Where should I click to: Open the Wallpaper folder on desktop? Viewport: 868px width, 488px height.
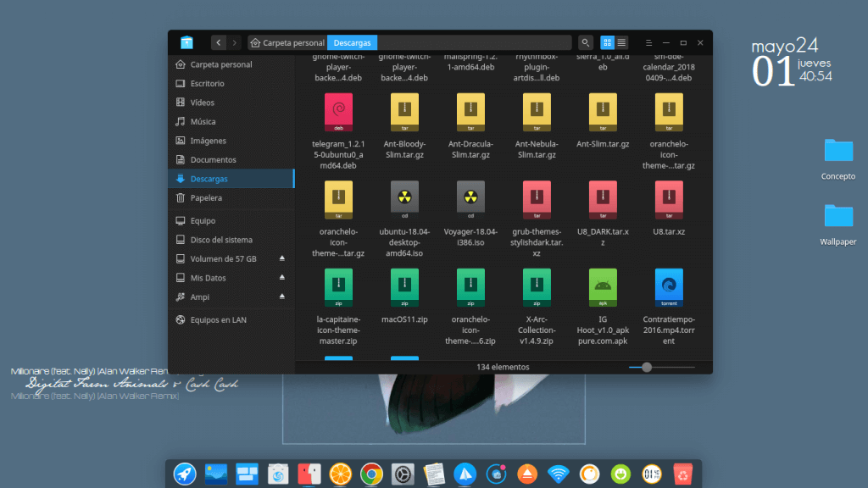(837, 217)
